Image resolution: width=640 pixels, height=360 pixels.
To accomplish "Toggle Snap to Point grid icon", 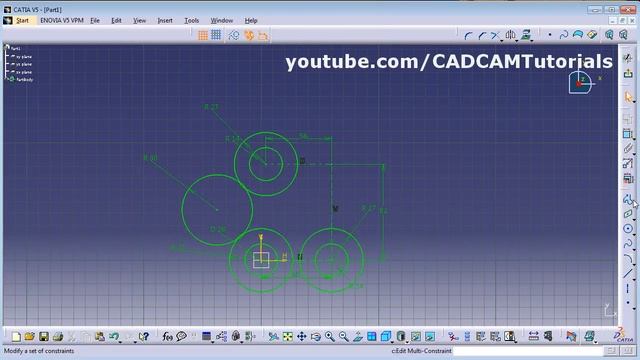I will pos(216,36).
